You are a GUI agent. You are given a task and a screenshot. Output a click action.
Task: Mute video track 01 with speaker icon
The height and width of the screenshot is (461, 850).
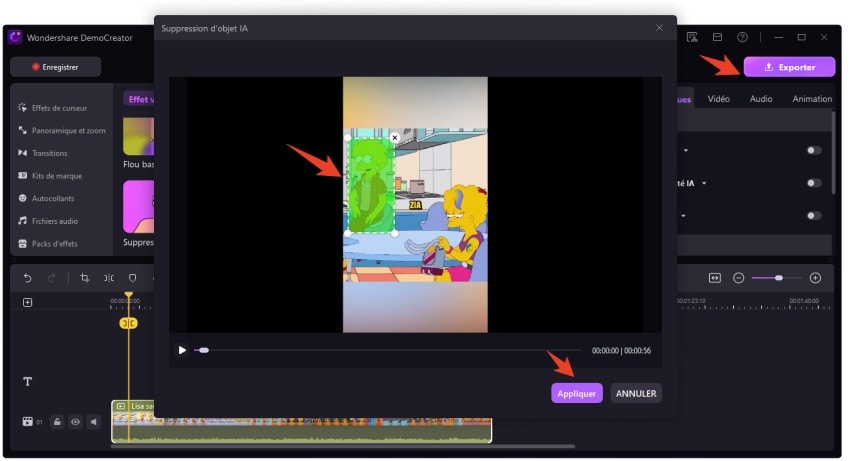[94, 421]
